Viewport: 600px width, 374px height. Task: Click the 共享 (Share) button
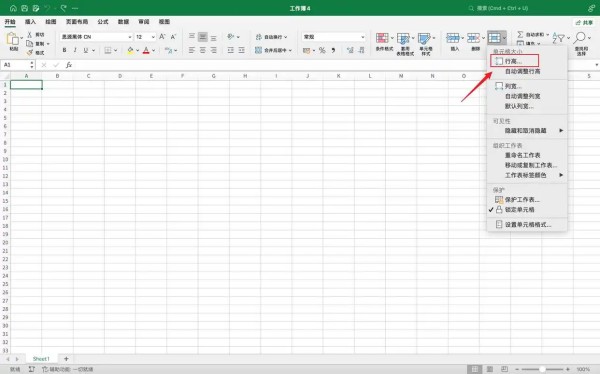pos(585,23)
